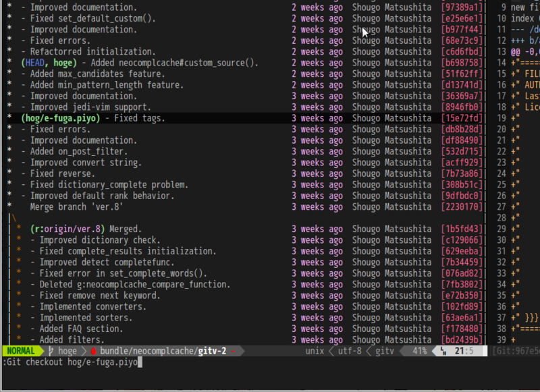The height and width of the screenshot is (392, 540).
Task: Select commit 'Refactorred initialization.'
Action: point(93,52)
